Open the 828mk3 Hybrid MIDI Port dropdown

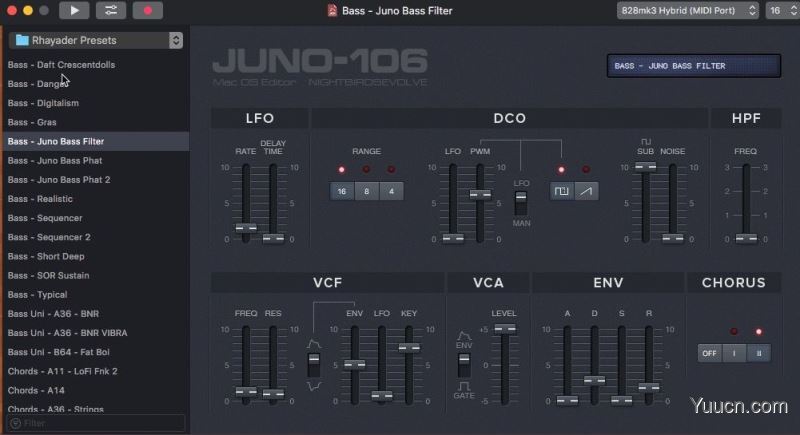[x=687, y=10]
